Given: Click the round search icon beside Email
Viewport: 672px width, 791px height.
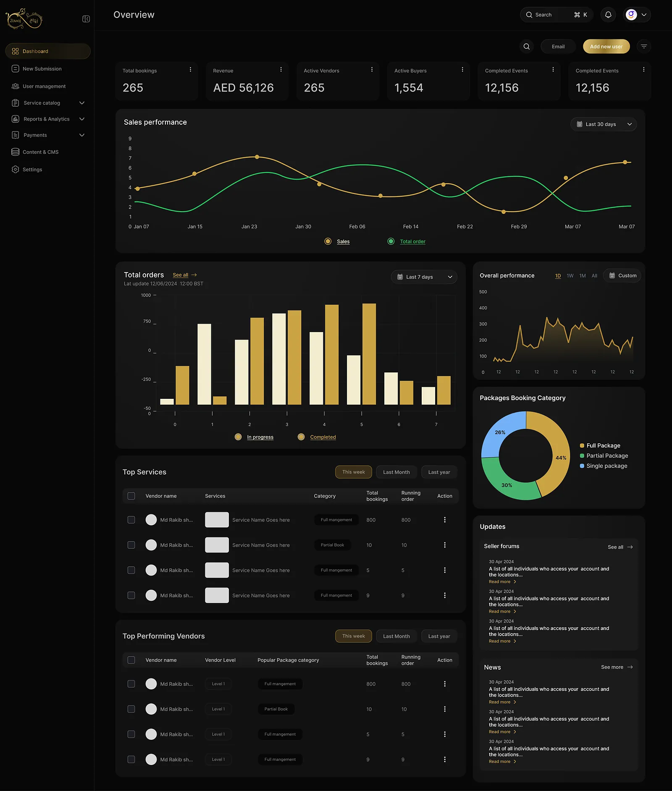Looking at the screenshot, I should (x=527, y=47).
